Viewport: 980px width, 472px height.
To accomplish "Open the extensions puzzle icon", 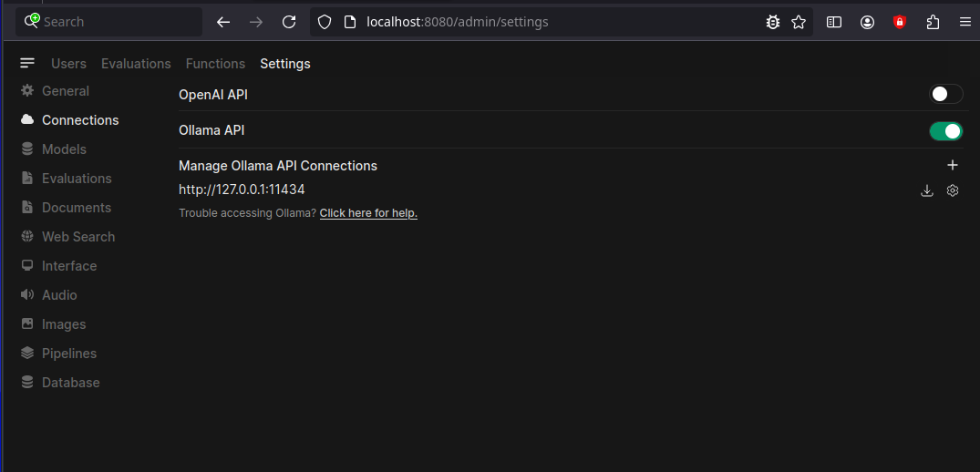I will tap(933, 22).
